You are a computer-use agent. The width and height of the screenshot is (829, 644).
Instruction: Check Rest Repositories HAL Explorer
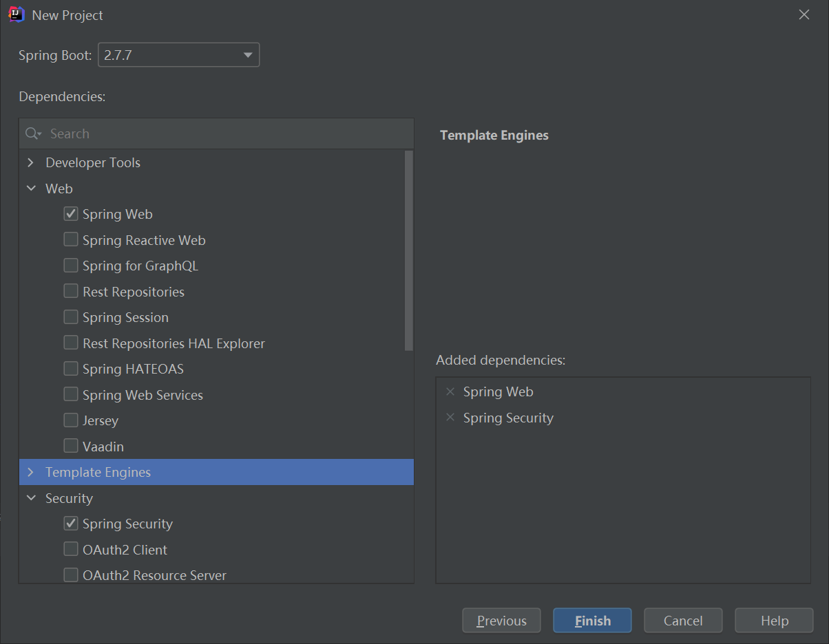click(71, 343)
